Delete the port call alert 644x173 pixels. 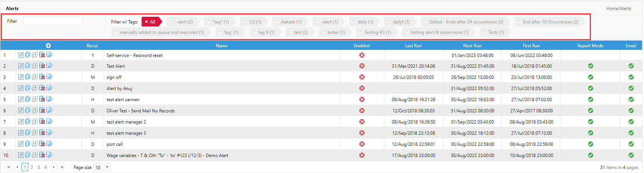click(42, 144)
